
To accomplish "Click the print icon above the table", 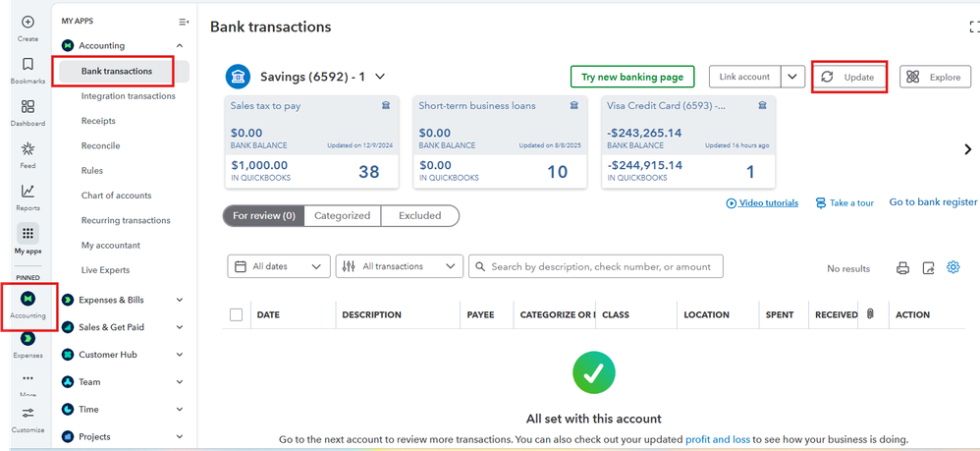I will pos(903,267).
